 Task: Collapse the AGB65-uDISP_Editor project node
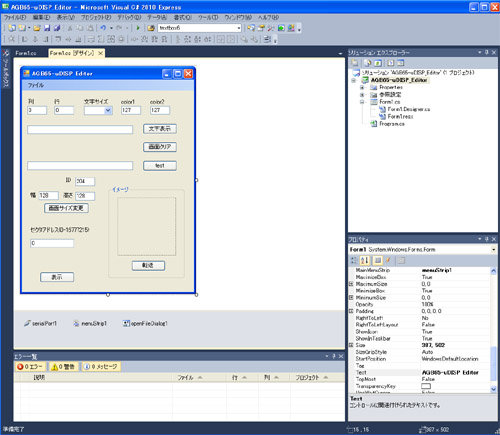pos(354,80)
